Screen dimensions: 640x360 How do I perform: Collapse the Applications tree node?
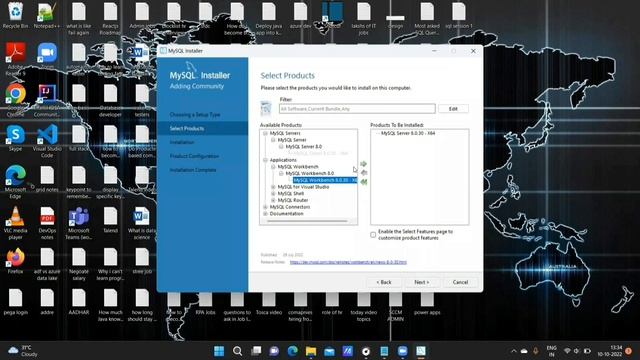[x=265, y=160]
